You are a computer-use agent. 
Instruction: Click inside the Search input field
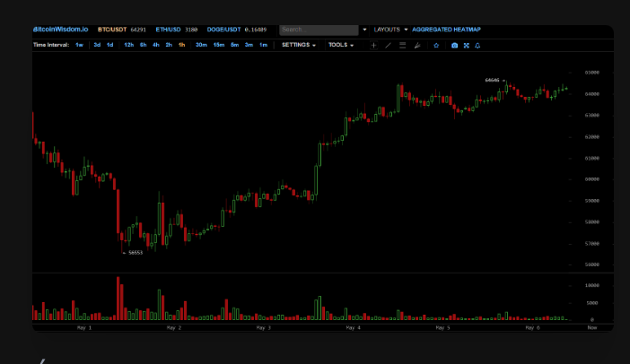(318, 30)
